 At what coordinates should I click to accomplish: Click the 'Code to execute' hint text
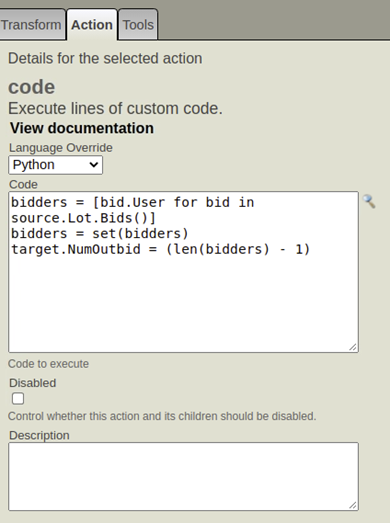pos(48,364)
